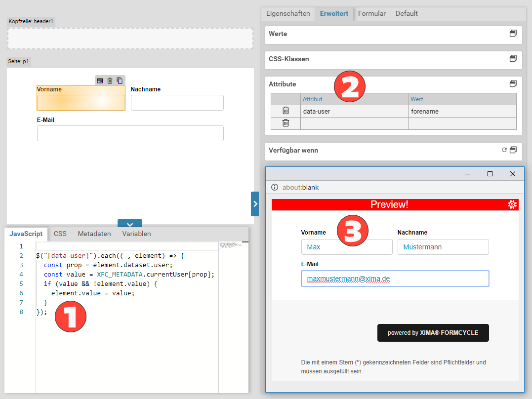532x399 pixels.
Task: Click the trash icon above Vorname field
Action: tap(110, 80)
